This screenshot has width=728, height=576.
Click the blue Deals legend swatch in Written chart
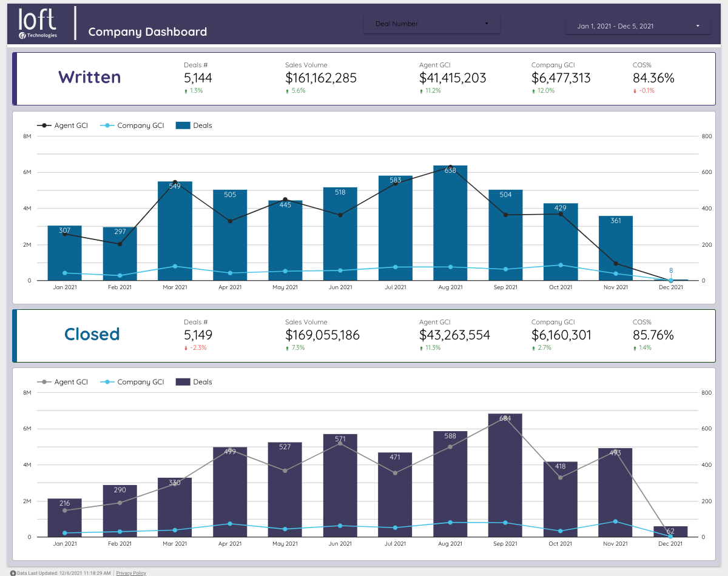tap(183, 126)
